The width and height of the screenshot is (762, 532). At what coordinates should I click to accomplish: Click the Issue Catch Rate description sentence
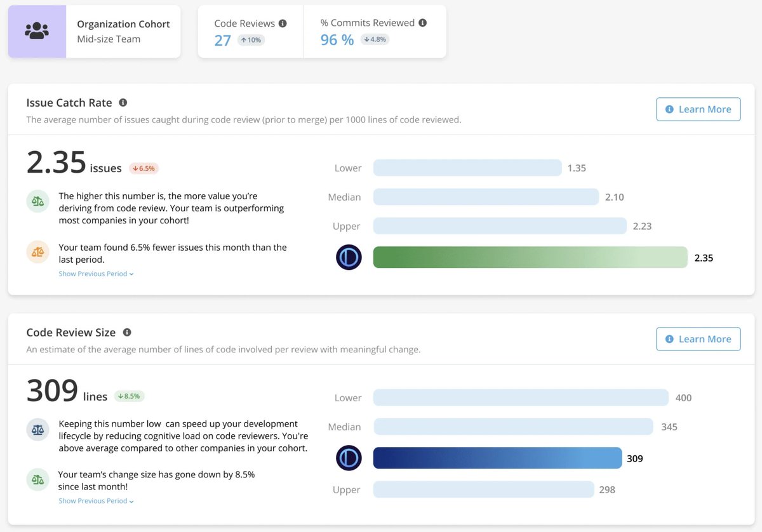244,119
